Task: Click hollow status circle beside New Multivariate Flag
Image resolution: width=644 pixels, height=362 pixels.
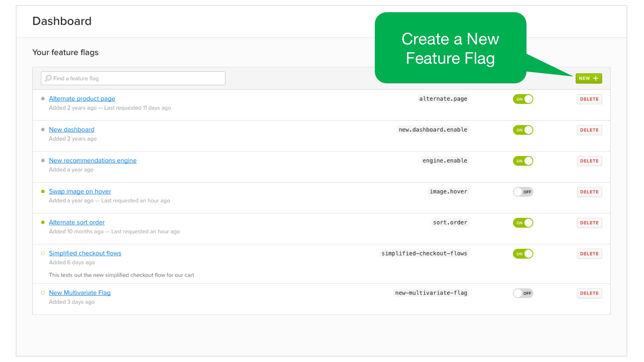Action: (x=43, y=293)
